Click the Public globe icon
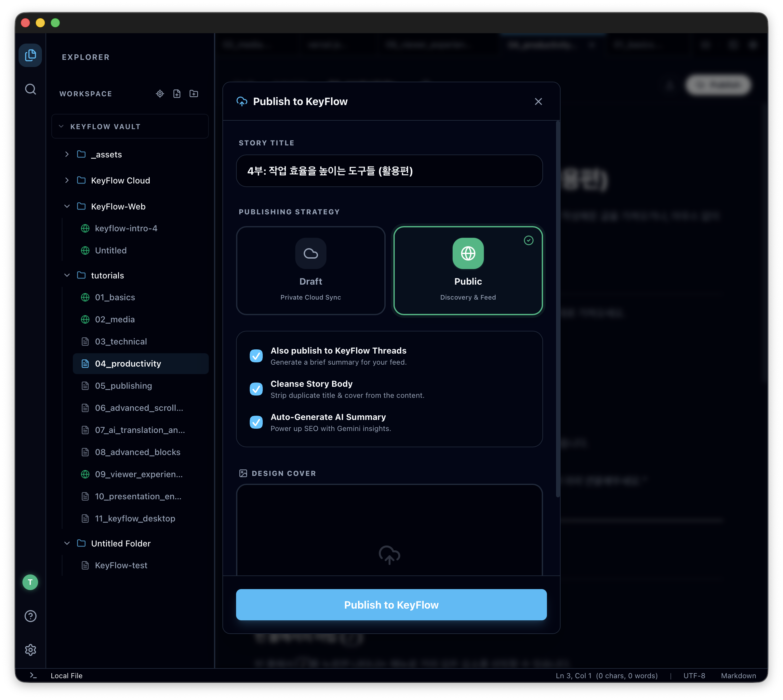The image size is (783, 700). point(468,253)
